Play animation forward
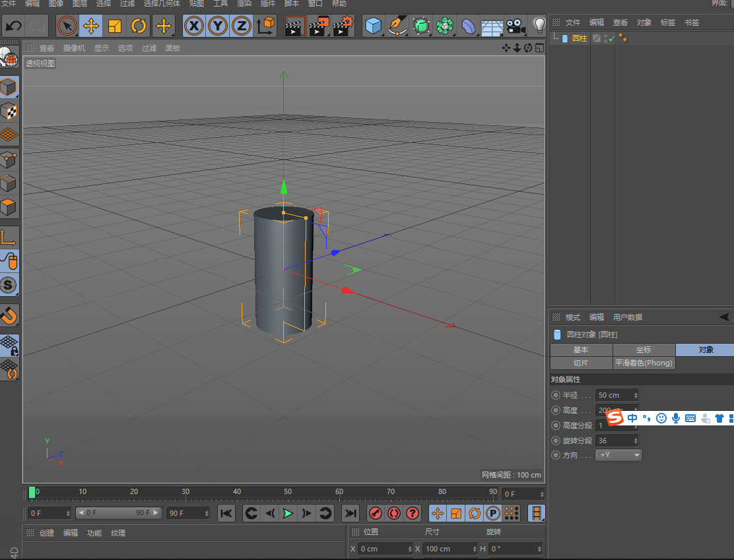 click(x=288, y=513)
